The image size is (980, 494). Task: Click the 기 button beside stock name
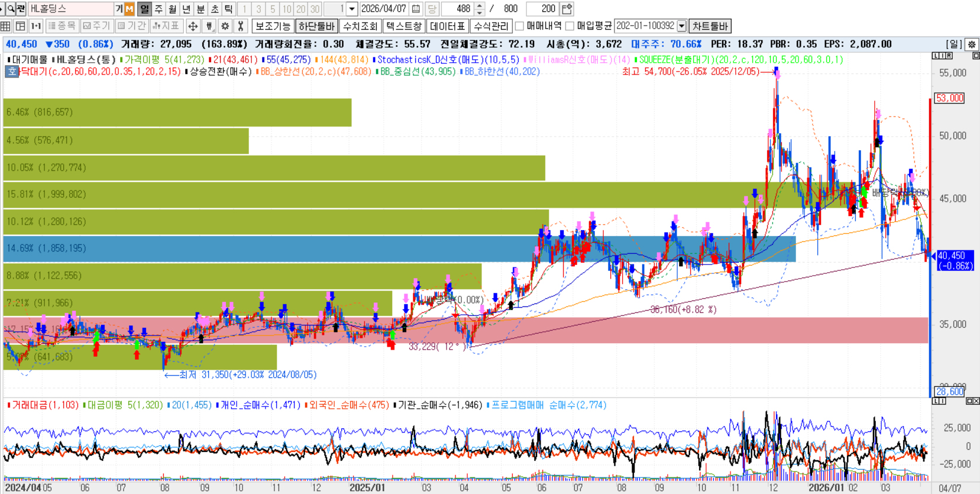tap(119, 9)
